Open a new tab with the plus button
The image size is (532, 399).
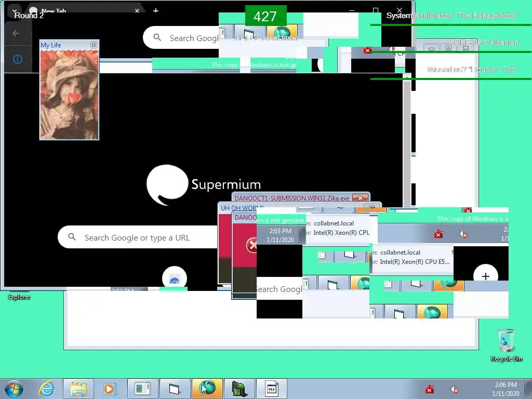tap(156, 11)
